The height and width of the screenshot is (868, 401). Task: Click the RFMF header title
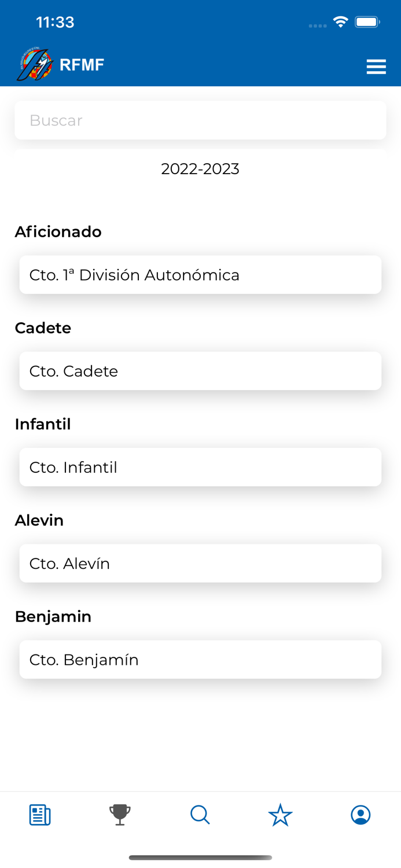pos(82,65)
